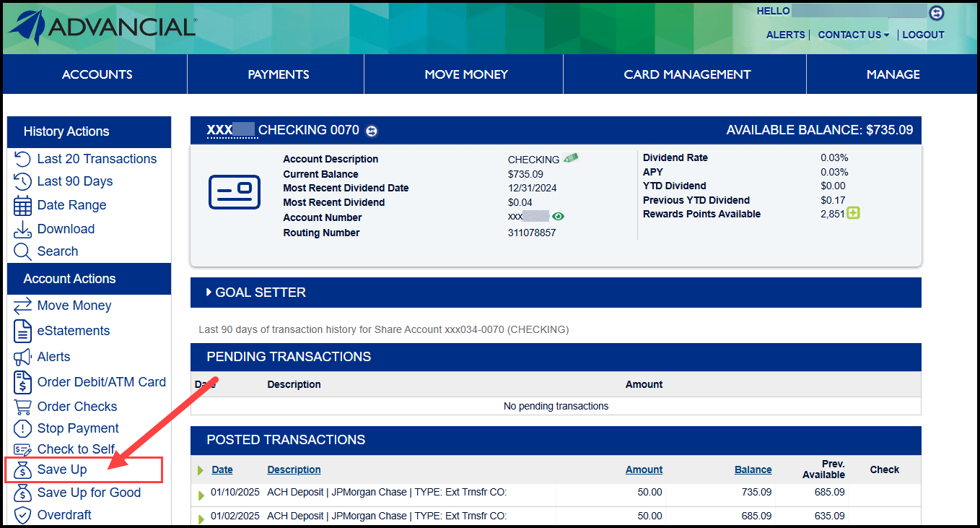Click the Date Range calendar icon
Viewport: 980px width, 528px height.
coord(22,205)
